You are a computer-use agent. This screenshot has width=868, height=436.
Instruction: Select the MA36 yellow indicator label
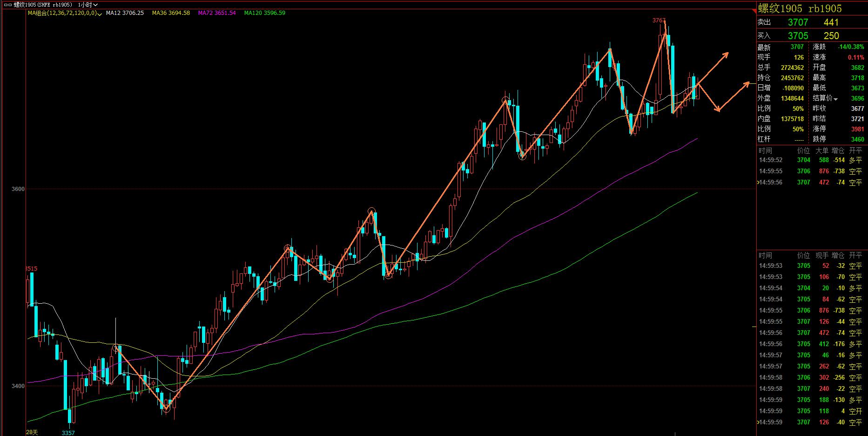tap(171, 13)
